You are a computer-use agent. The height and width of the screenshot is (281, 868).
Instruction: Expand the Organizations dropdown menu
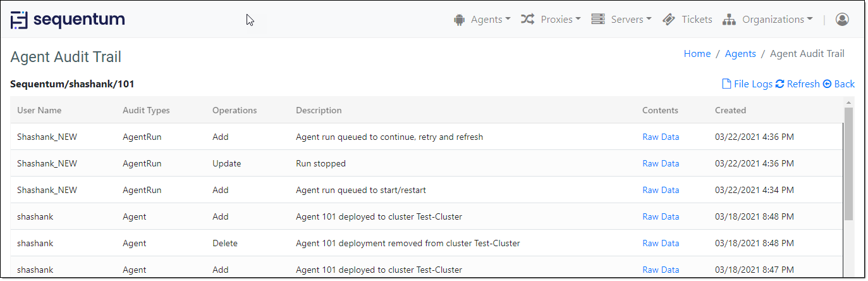pyautogui.click(x=778, y=20)
